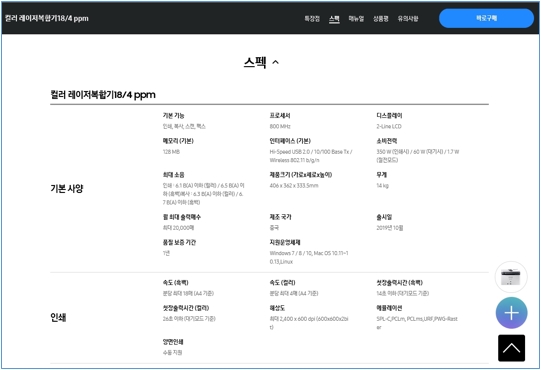Click the 제조 국가 label

(x=281, y=217)
